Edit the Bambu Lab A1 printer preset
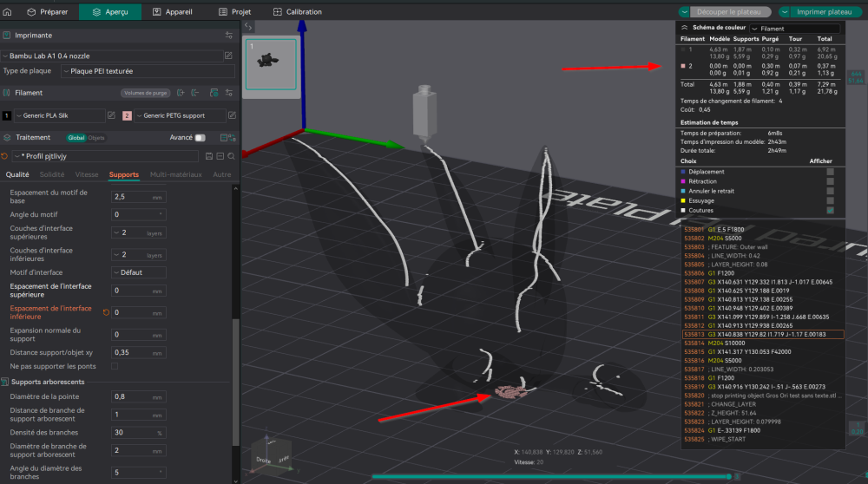 (x=228, y=56)
